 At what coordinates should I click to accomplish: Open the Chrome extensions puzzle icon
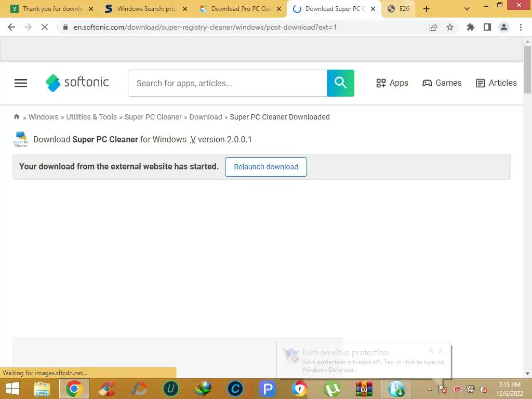[471, 27]
